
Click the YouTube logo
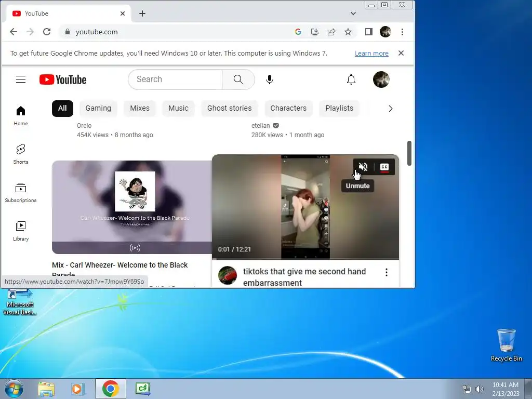(x=63, y=79)
